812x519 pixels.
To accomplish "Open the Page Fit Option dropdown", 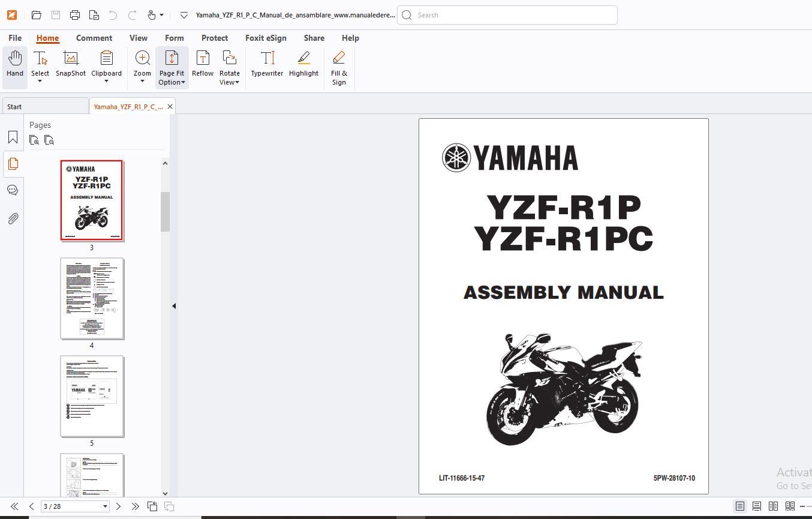I will tap(172, 68).
